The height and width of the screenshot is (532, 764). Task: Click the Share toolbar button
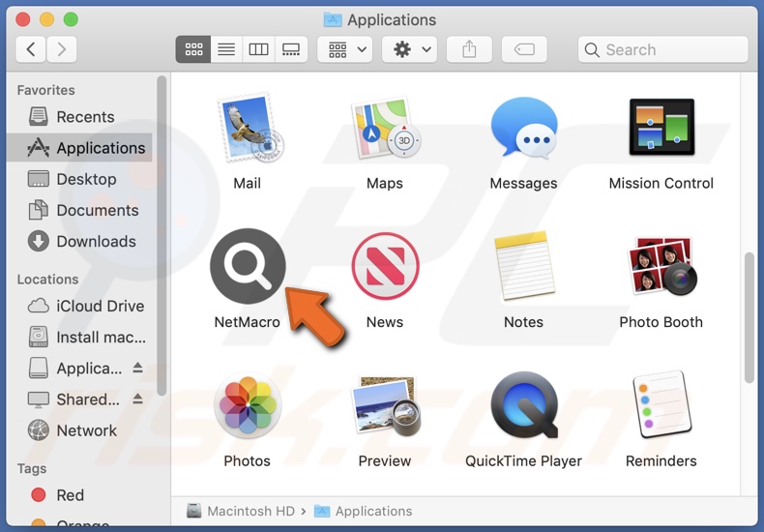point(469,49)
